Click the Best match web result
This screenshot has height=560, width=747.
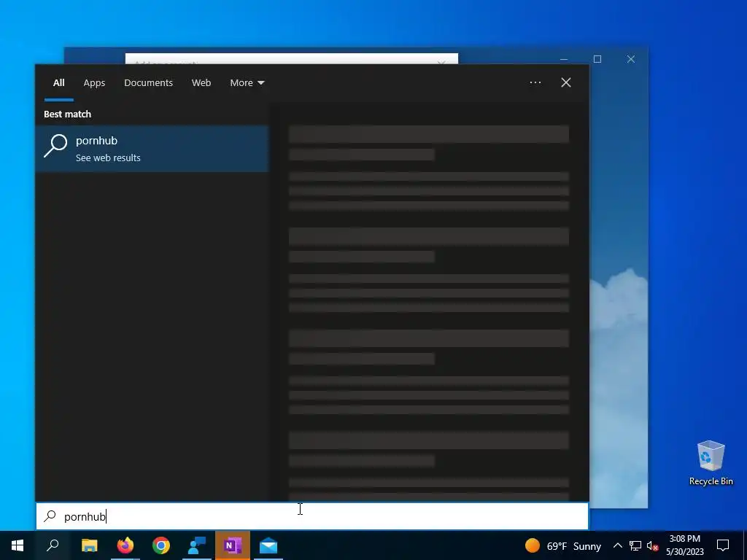[152, 149]
